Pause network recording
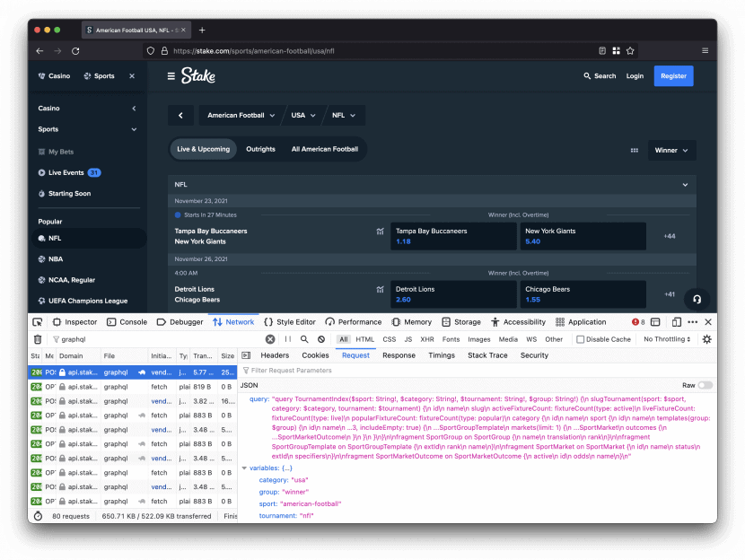Screen dimensions: 745x560 [288, 339]
